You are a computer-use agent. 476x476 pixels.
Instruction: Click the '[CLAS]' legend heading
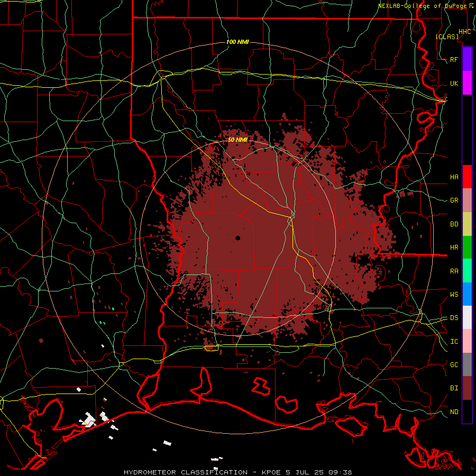point(447,36)
